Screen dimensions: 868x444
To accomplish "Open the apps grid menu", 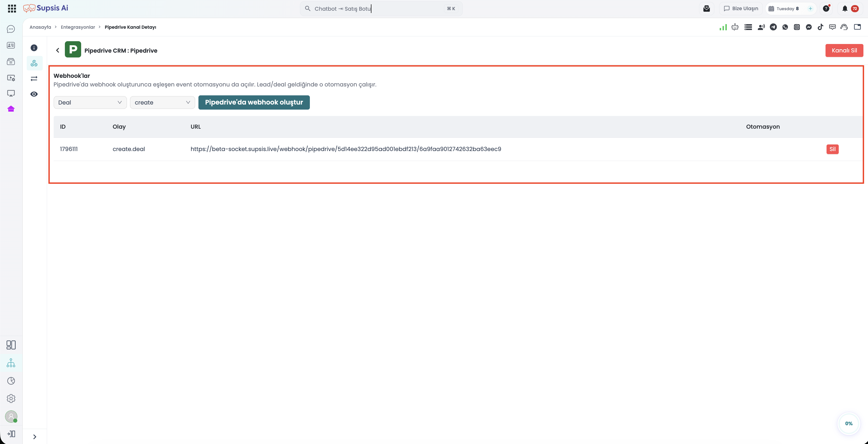I will (12, 8).
